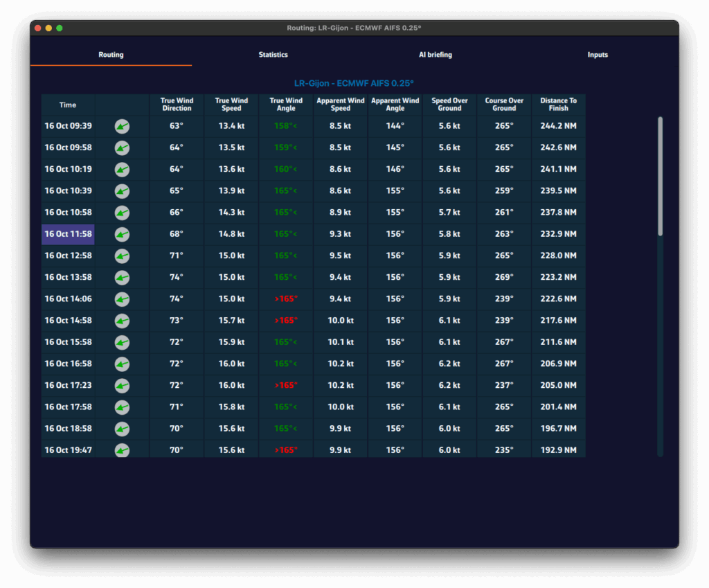Select the wind arrow in 16:58 row
Screen dimensions: 709x588
[x=122, y=364]
